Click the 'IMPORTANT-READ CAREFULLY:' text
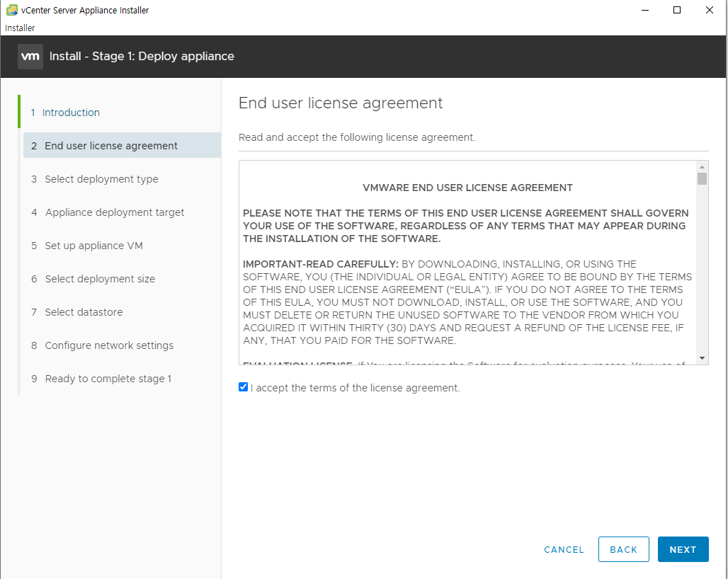728x579 pixels. [x=321, y=264]
